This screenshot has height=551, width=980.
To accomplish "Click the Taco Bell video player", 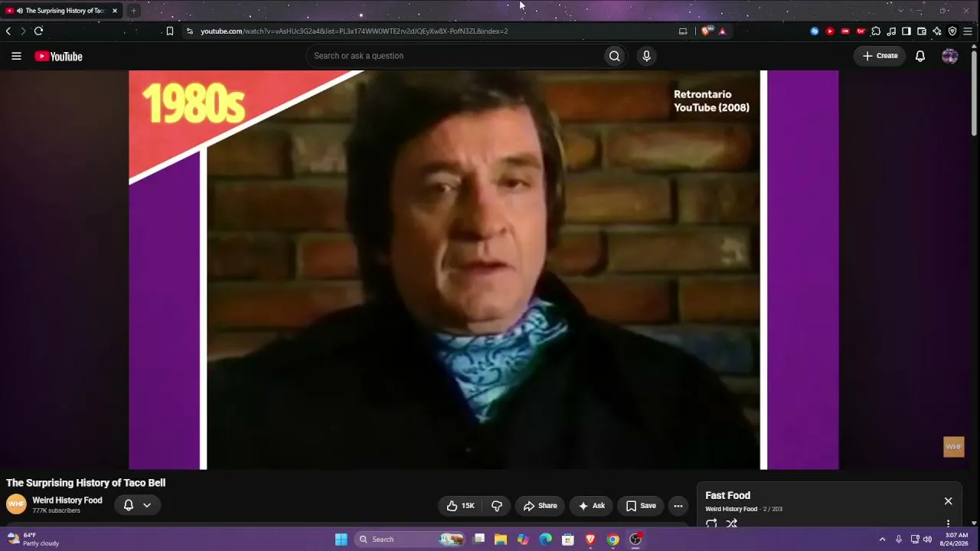I will coord(484,269).
